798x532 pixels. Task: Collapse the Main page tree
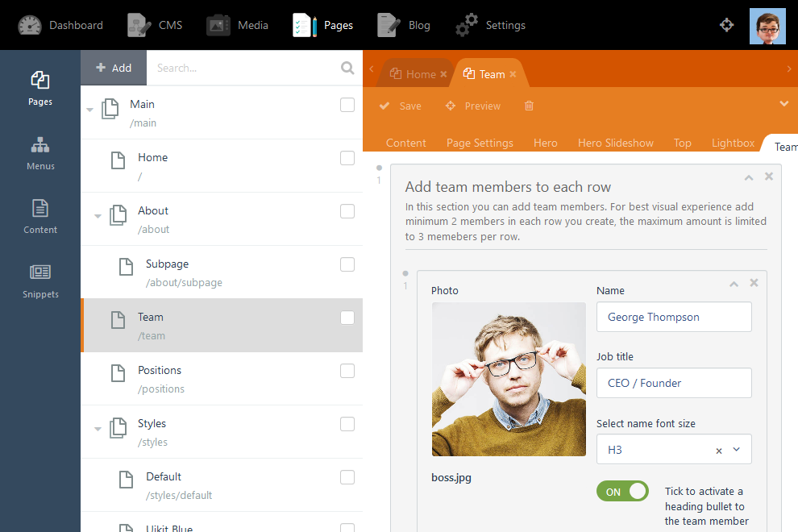[x=90, y=110]
